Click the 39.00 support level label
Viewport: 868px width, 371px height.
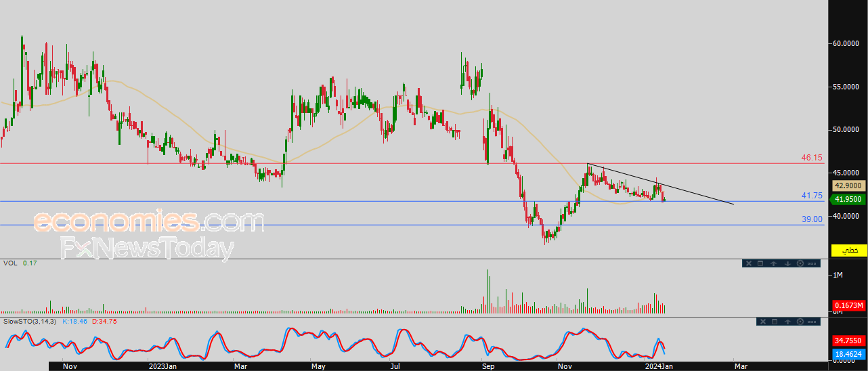(812, 219)
